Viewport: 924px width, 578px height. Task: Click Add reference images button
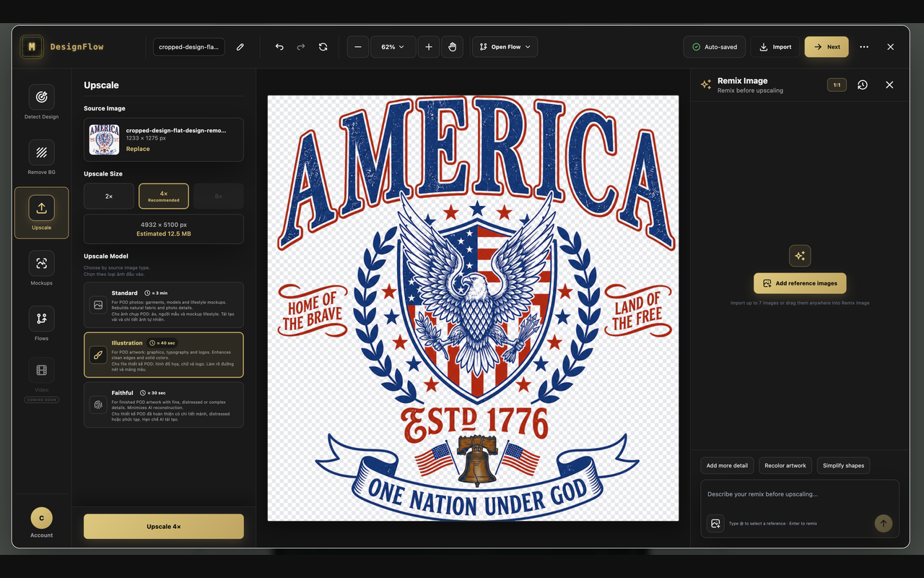coord(800,283)
